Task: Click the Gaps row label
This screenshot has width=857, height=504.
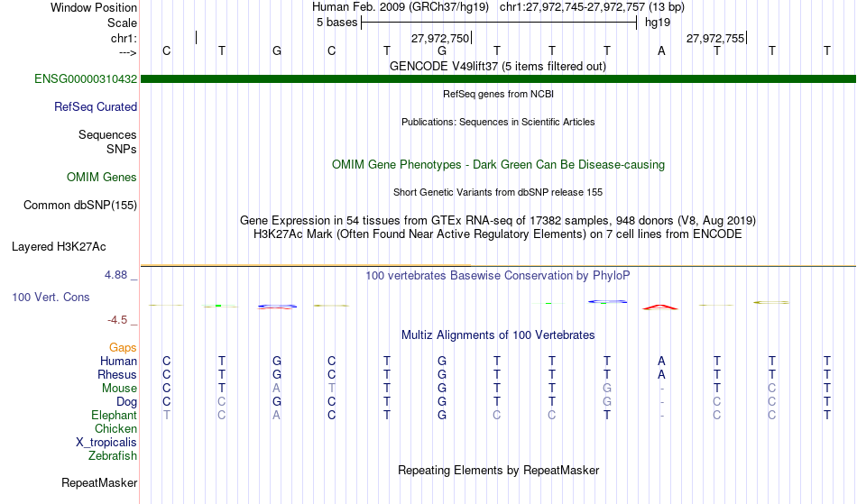Action: (x=123, y=348)
